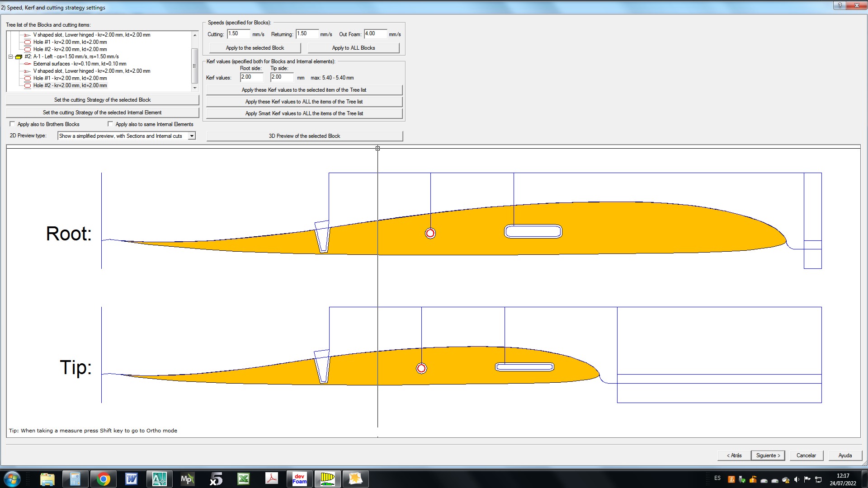This screenshot has height=488, width=868.
Task: Click the help question mark in the title bar
Action: tap(840, 5)
